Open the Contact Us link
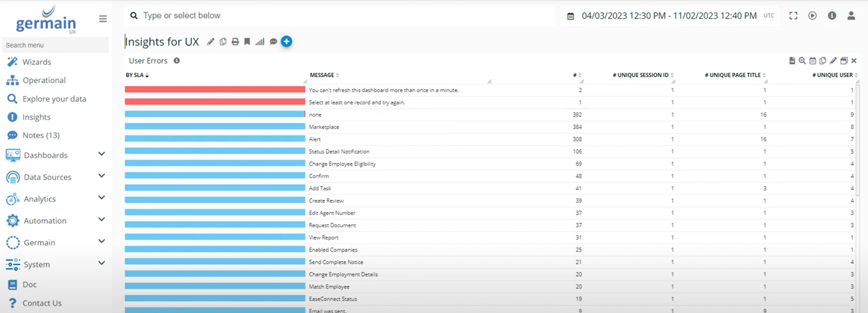The height and width of the screenshot is (313, 868). tap(42, 303)
